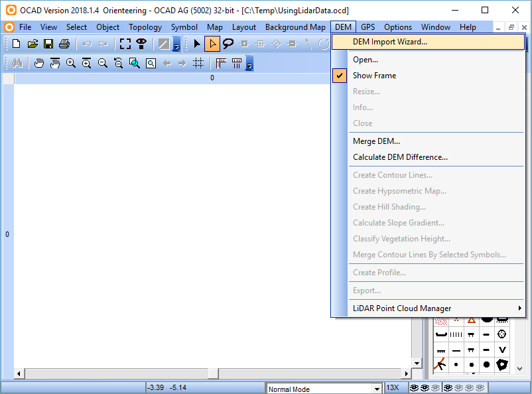Toggle the second eye icon in status bar
Screen dimensions: 532x394
(x=425, y=387)
